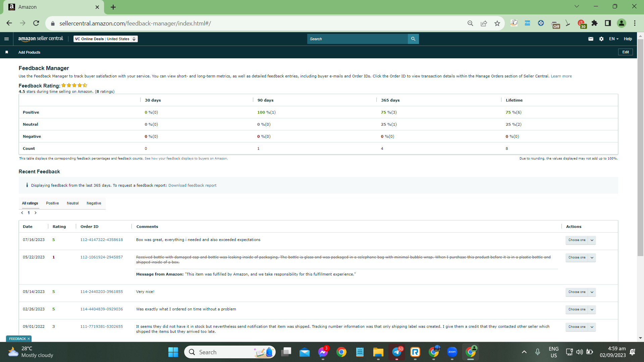
Task: Open order 114-2440203-3961855
Action: coord(102,292)
